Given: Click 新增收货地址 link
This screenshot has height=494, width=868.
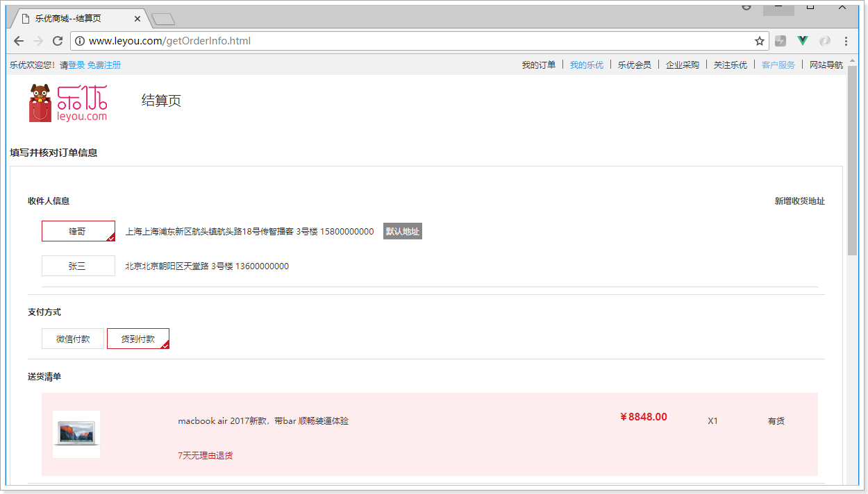Looking at the screenshot, I should click(800, 201).
